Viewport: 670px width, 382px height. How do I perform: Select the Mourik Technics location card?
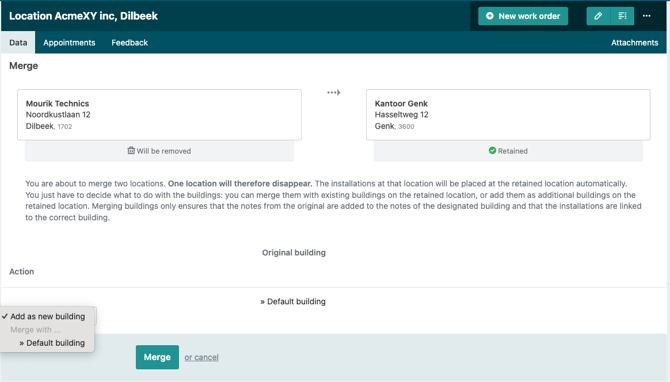[159, 115]
